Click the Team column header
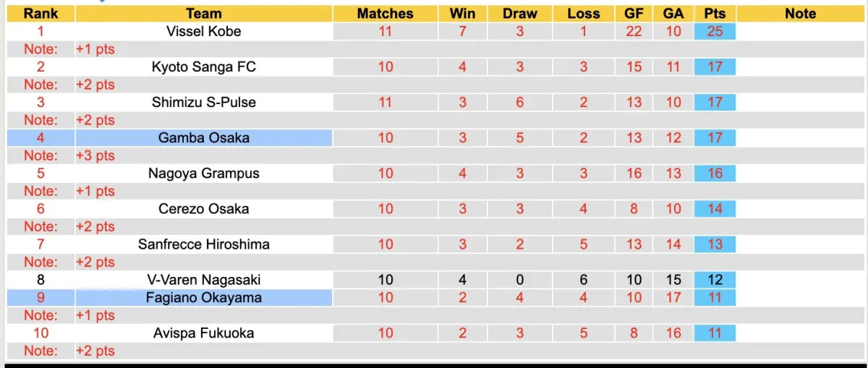This screenshot has height=368, width=868. pos(203,14)
